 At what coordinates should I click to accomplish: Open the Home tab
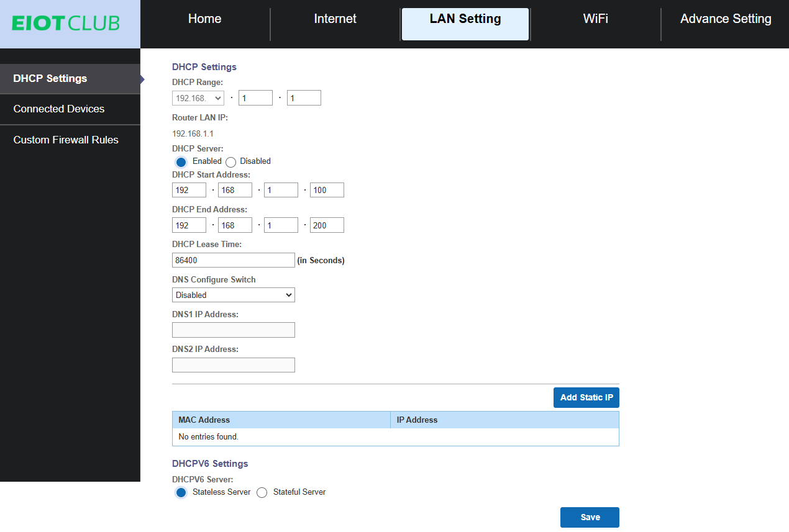tap(204, 19)
